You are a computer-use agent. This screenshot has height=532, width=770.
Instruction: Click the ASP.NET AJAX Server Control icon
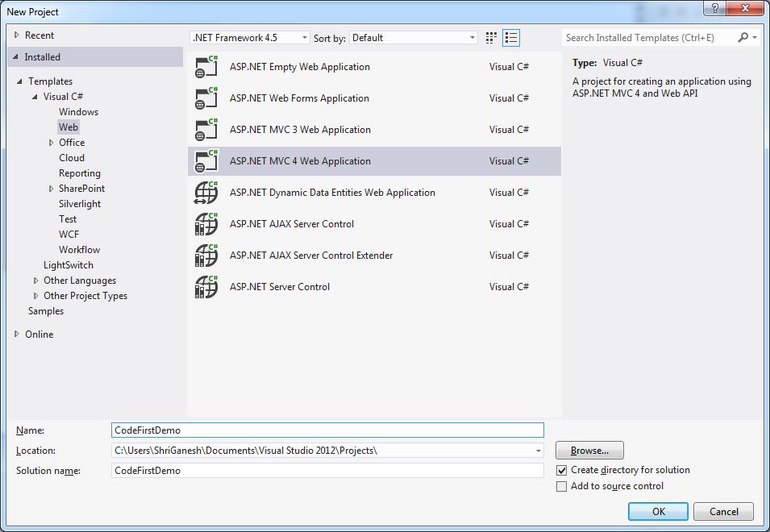tap(206, 224)
